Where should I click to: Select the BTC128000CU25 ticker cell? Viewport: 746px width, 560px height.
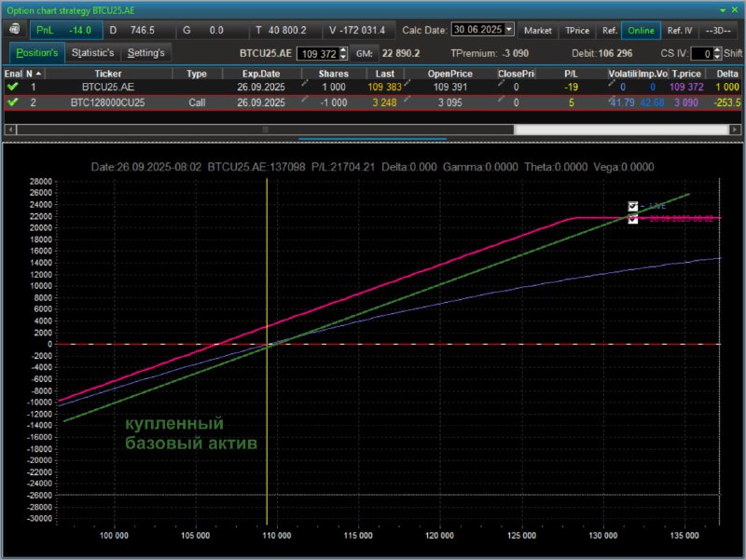click(108, 102)
